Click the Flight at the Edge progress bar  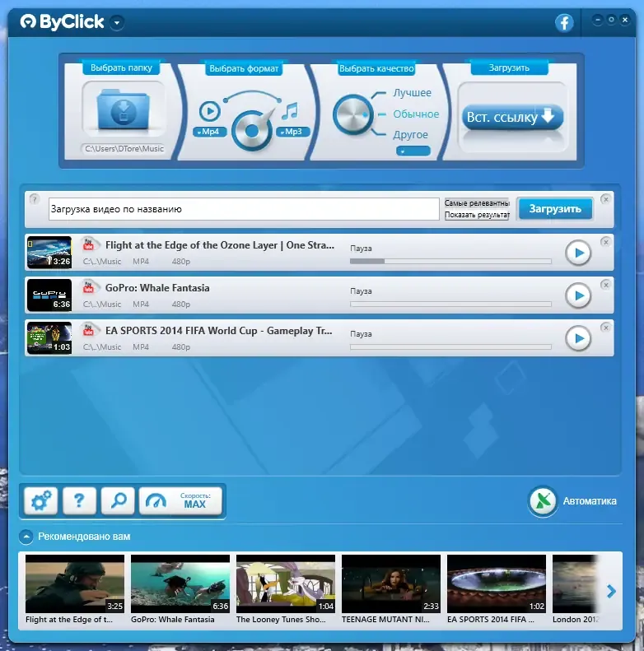pos(450,261)
